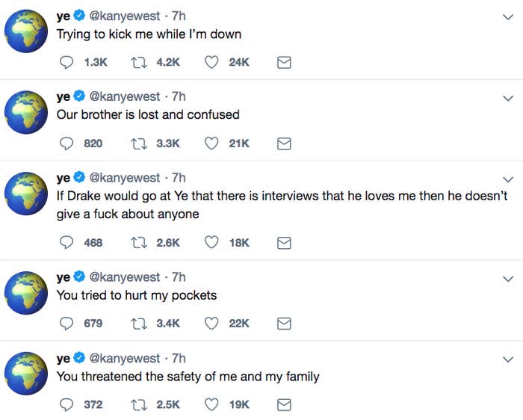
Task: Open the tweet text "You tried to hurt my pockets"
Action: coord(137,295)
